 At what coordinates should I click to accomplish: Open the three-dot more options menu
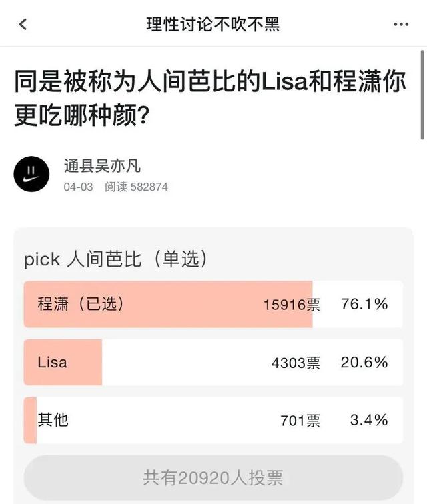(401, 24)
